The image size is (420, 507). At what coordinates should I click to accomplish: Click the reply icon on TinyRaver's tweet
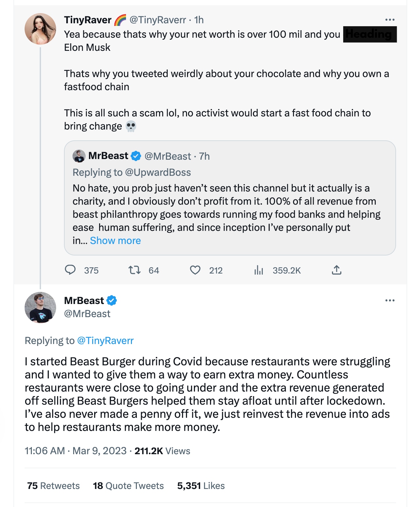(70, 270)
